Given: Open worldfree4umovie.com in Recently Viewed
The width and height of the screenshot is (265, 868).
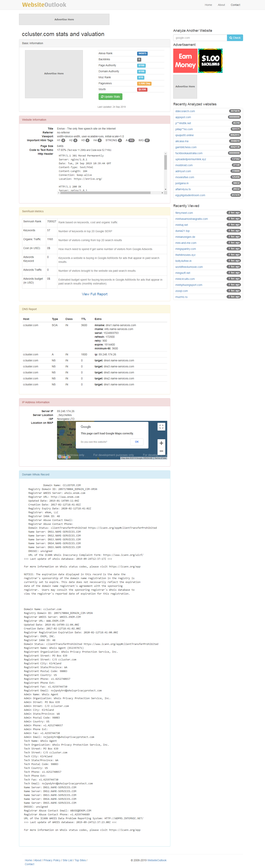Looking at the screenshot, I should [x=189, y=267].
